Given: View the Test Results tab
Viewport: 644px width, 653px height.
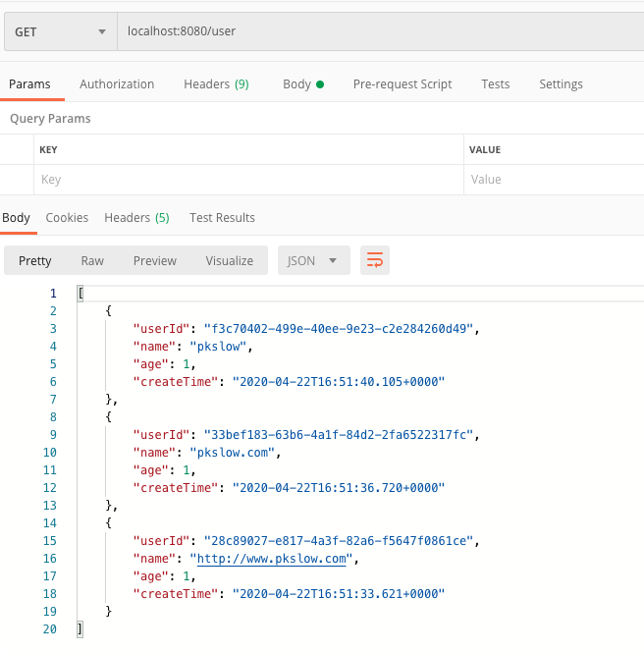Looking at the screenshot, I should coord(222,218).
